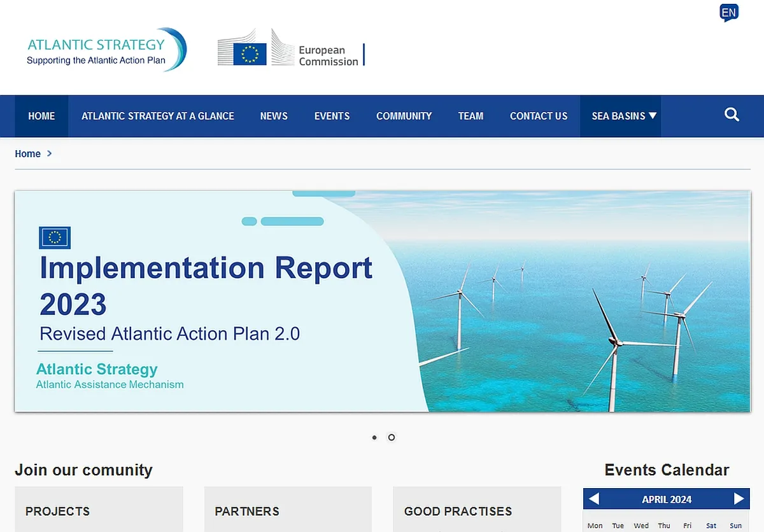Click the Mon calendar column header
Screen dimensions: 764x532
click(x=595, y=526)
